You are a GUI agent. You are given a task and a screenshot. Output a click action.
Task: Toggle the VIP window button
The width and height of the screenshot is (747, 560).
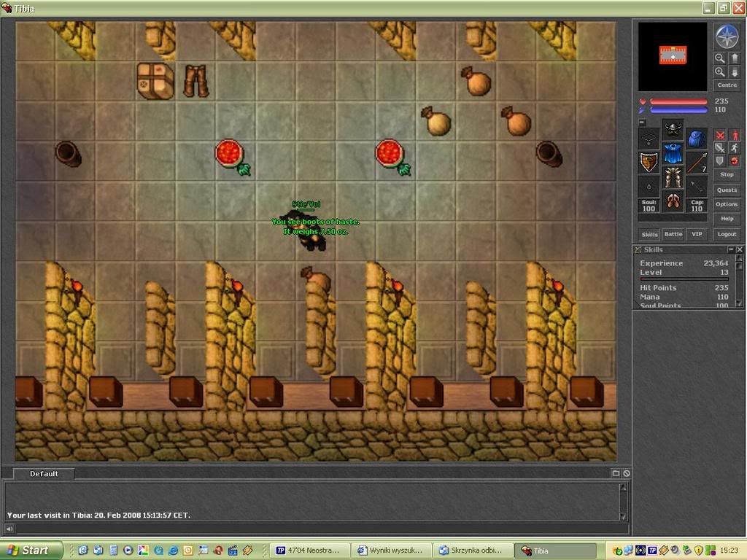pyautogui.click(x=697, y=234)
